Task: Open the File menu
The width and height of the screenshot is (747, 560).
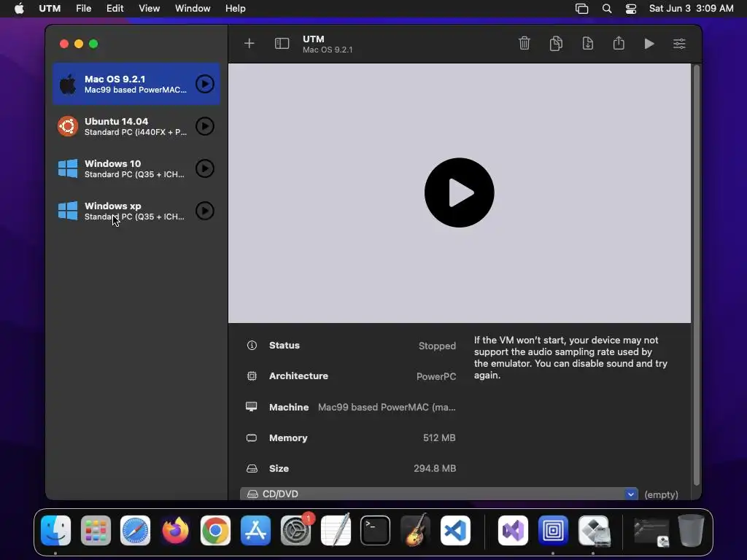Action: [83, 9]
